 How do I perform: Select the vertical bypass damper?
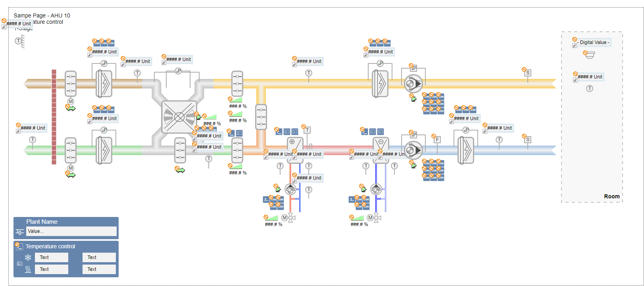tap(261, 117)
